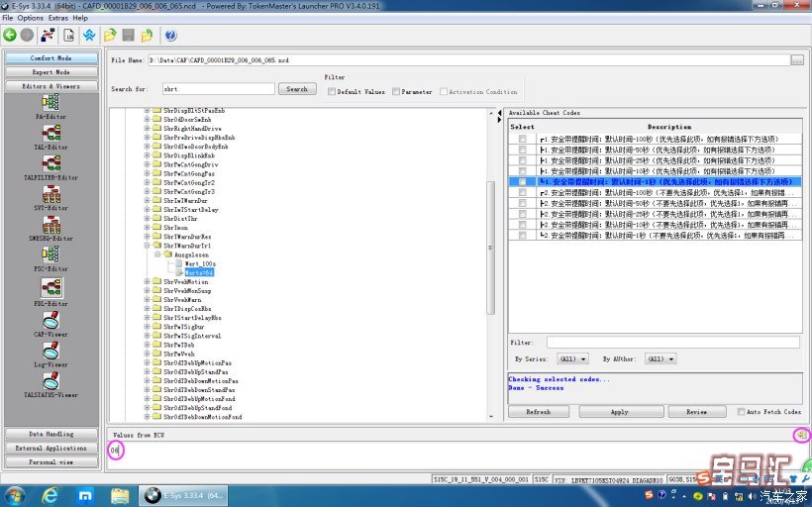Click the blue browser icon beside Internet Explorer
Screen dimensions: 812x507
84,496
